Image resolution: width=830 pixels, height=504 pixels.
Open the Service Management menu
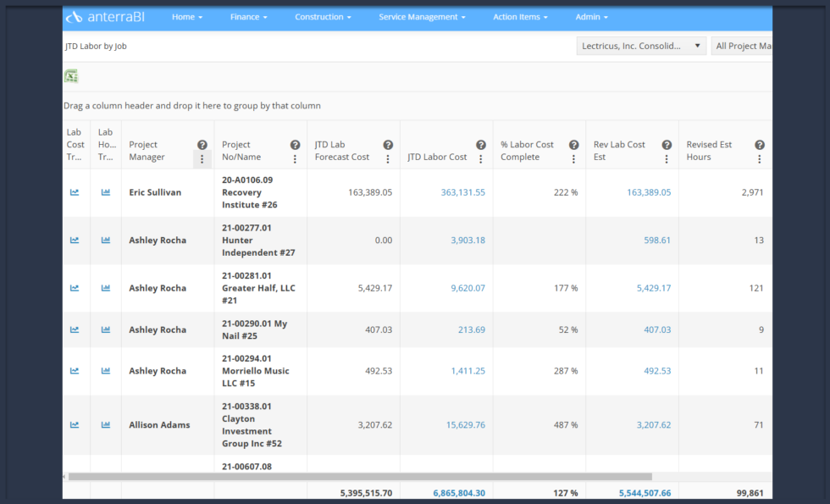tap(421, 16)
